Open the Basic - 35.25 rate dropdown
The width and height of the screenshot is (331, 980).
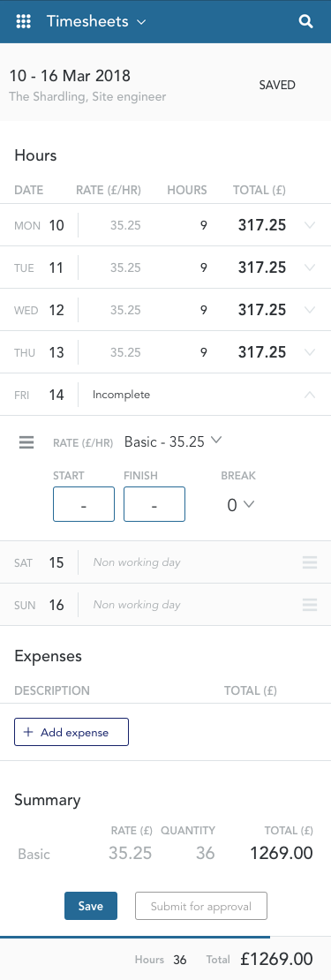click(173, 441)
